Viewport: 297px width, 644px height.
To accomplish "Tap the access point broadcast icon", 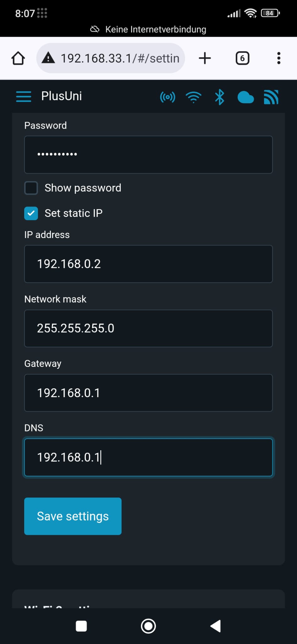I will [168, 97].
